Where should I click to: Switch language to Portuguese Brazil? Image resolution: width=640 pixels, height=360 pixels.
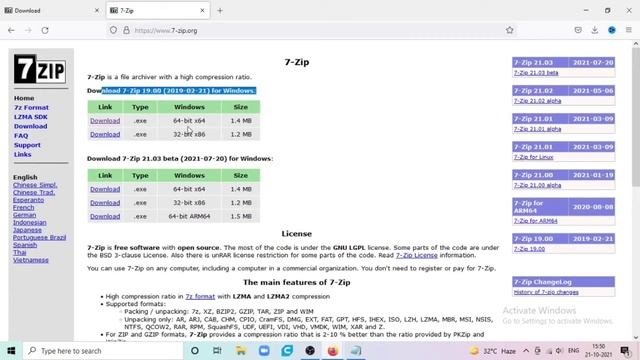(x=39, y=237)
